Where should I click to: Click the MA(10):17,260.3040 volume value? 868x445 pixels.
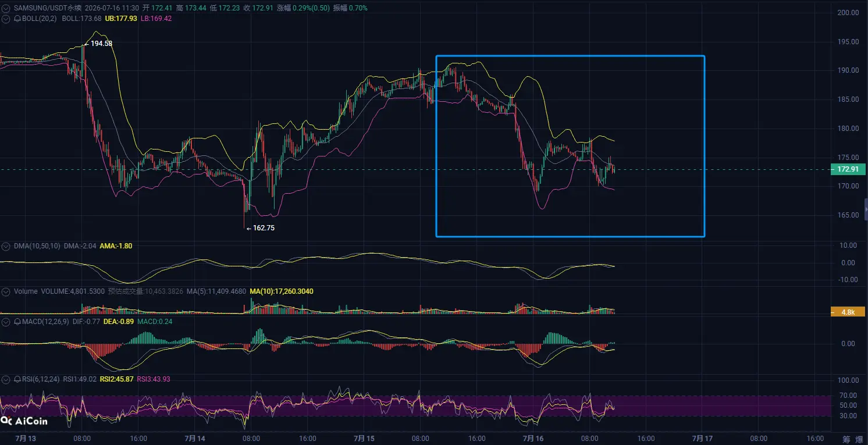tap(281, 291)
